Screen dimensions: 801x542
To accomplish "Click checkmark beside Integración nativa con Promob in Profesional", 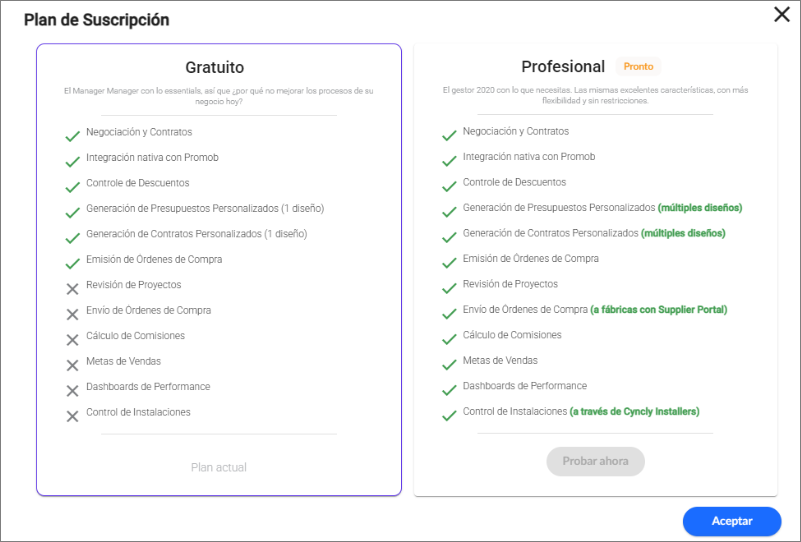I will [x=449, y=161].
